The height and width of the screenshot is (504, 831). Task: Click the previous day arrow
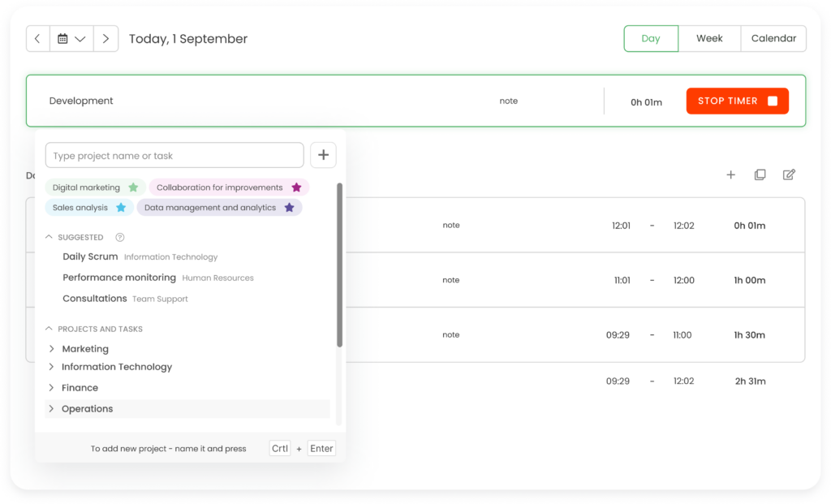point(37,38)
